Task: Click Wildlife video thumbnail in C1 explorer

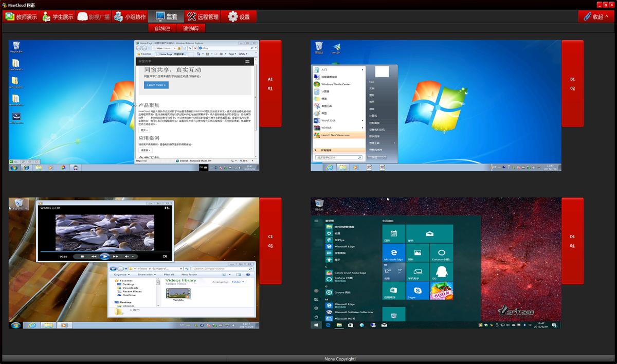Action: [x=178, y=294]
